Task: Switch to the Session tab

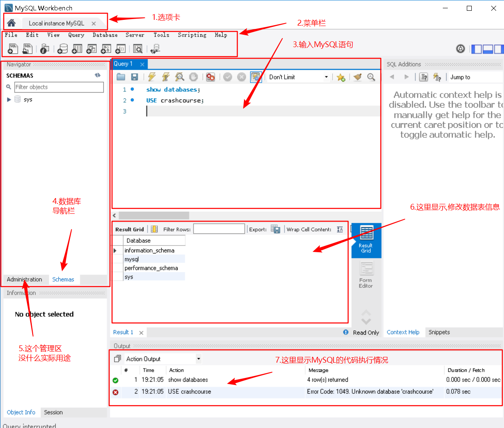Action: [x=53, y=412]
